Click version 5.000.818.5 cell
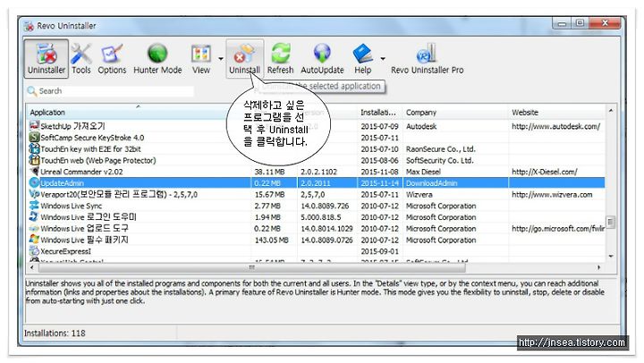The width and height of the screenshot is (644, 363). click(320, 217)
